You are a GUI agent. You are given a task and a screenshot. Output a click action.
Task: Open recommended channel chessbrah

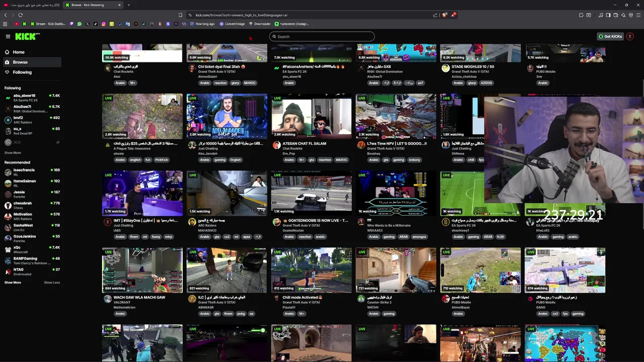coord(31,205)
